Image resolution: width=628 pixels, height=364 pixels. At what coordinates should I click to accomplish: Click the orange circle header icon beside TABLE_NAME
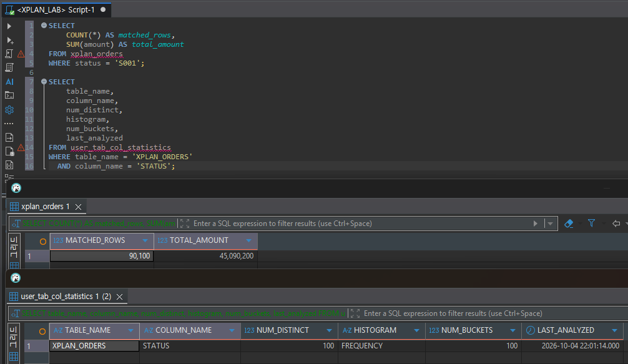[42, 331]
